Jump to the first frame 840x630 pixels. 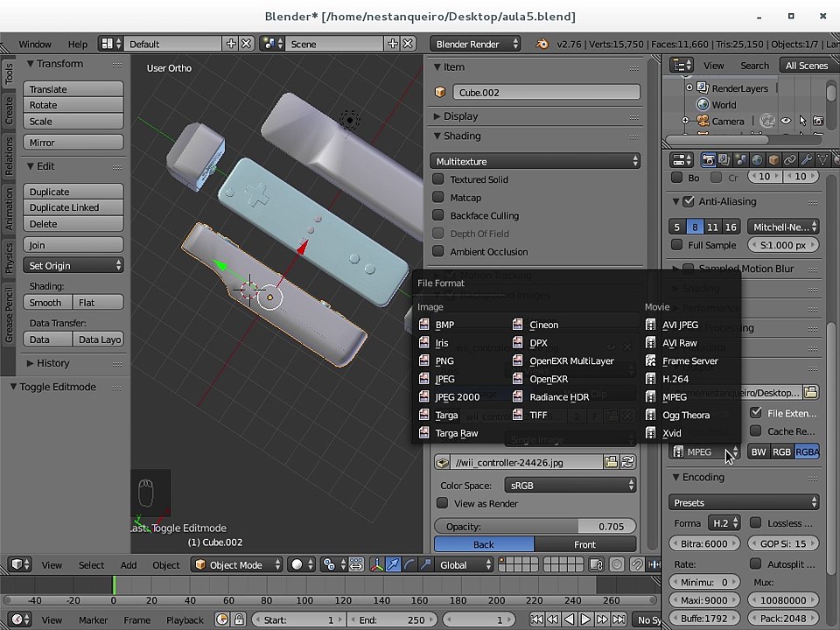pyautogui.click(x=536, y=619)
